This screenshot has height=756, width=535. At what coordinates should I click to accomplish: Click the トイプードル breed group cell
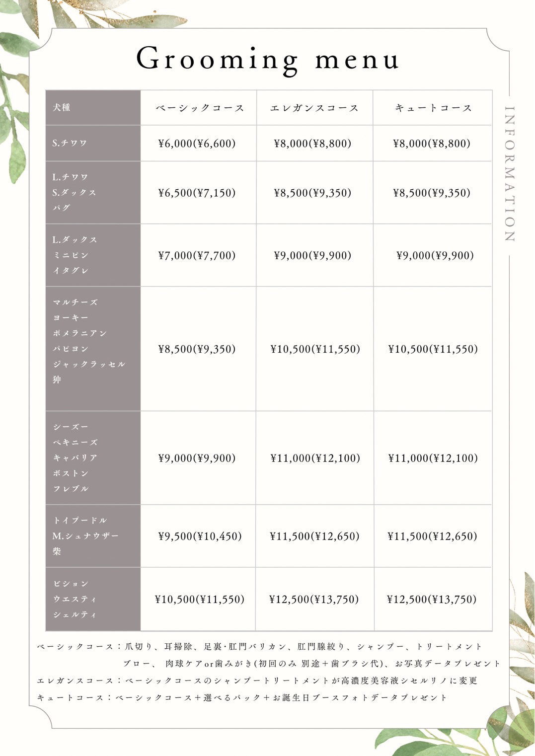coord(93,536)
